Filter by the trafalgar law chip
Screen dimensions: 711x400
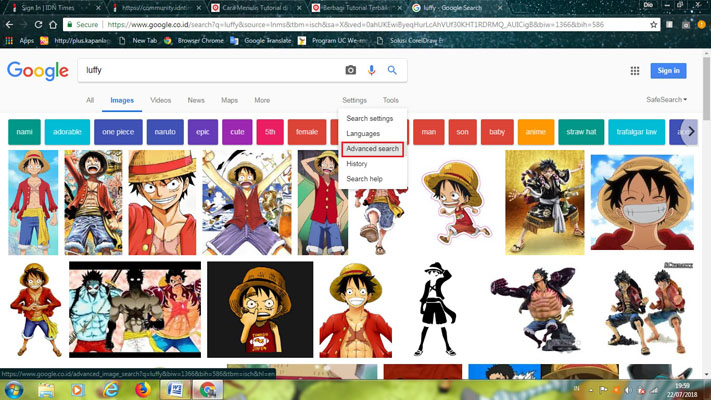(636, 132)
